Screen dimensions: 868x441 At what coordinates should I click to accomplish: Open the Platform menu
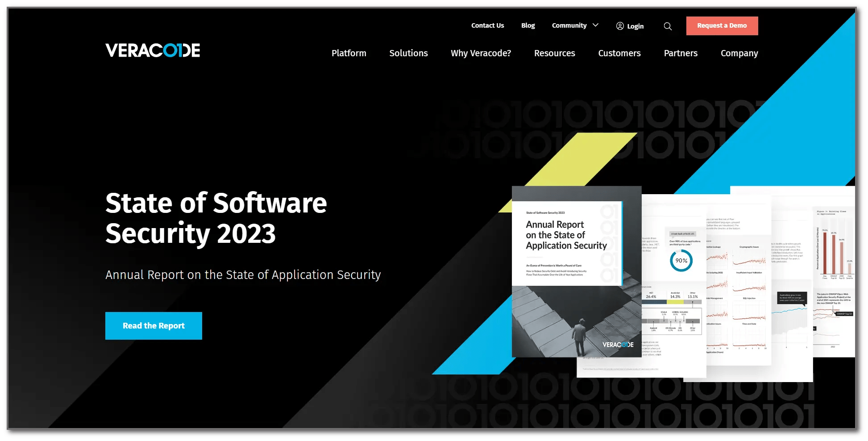tap(349, 53)
